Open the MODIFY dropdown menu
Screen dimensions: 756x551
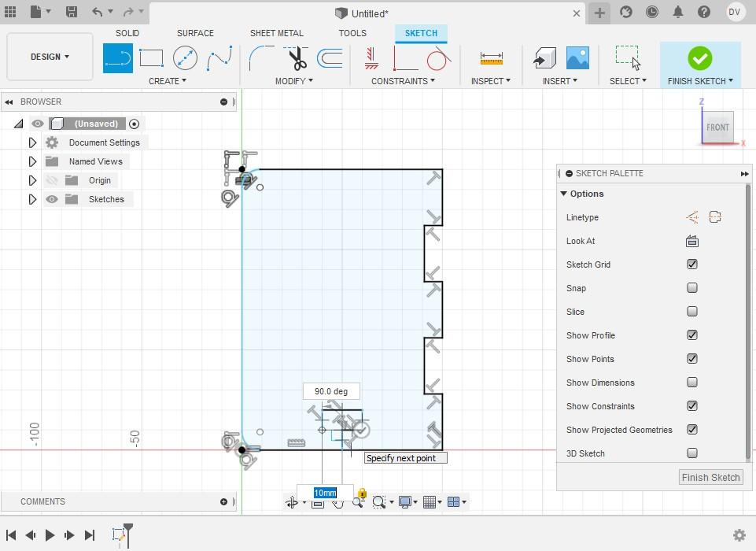pos(294,81)
